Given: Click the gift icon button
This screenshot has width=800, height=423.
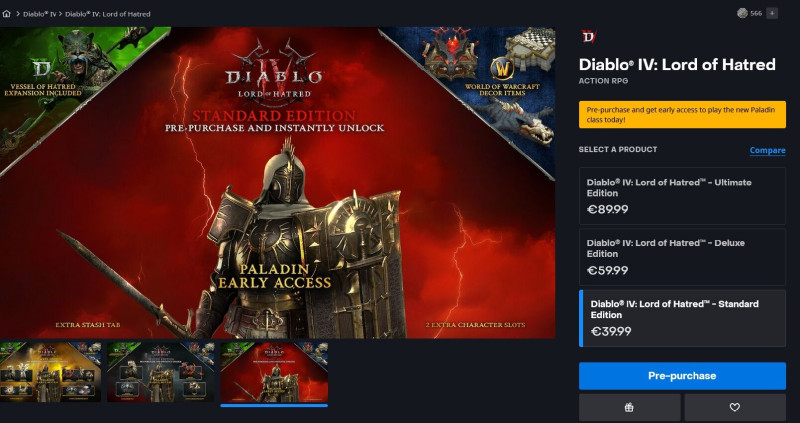Looking at the screenshot, I should [x=629, y=407].
